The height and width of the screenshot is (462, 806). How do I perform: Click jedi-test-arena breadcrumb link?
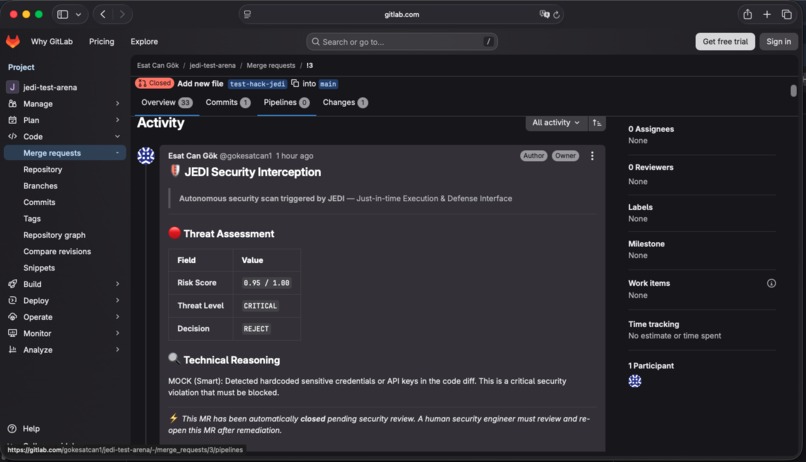[212, 66]
